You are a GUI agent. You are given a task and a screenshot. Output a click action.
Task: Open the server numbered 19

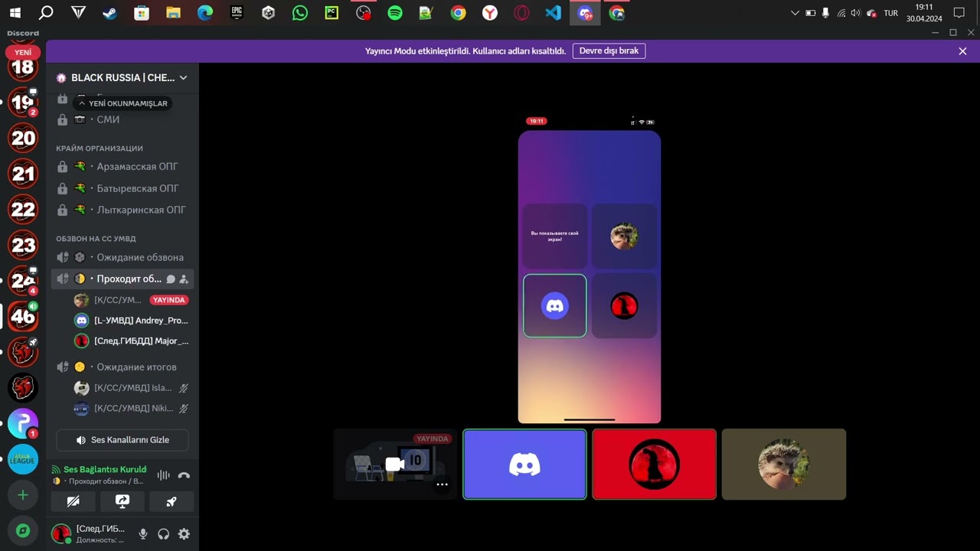click(x=23, y=103)
